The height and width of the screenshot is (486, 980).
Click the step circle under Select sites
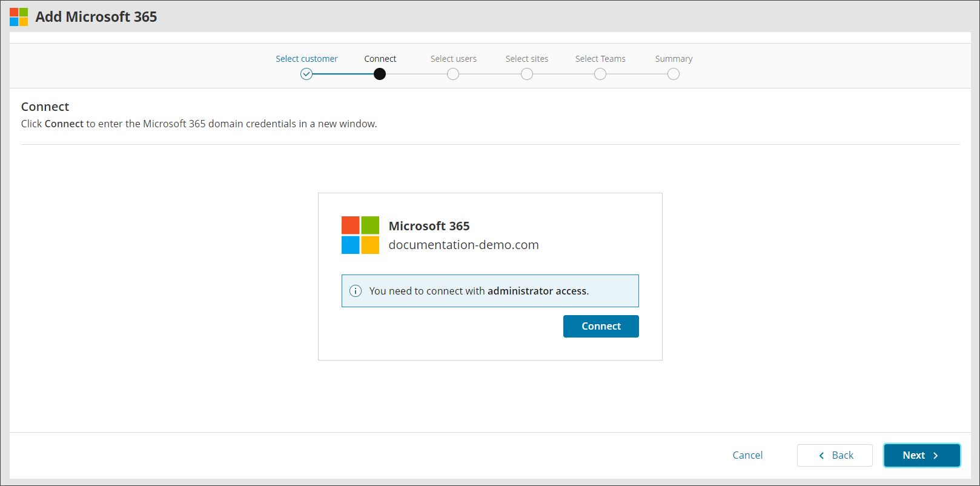(x=527, y=74)
